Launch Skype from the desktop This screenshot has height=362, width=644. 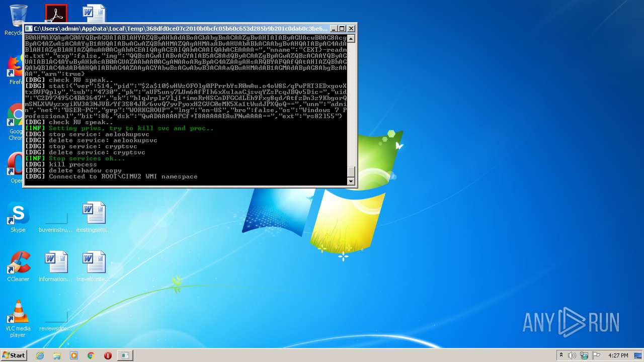18,217
